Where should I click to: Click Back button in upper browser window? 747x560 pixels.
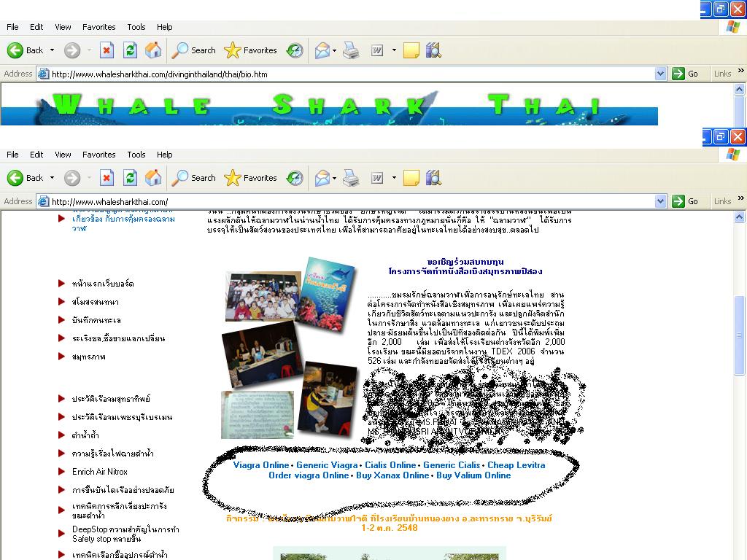(25, 50)
